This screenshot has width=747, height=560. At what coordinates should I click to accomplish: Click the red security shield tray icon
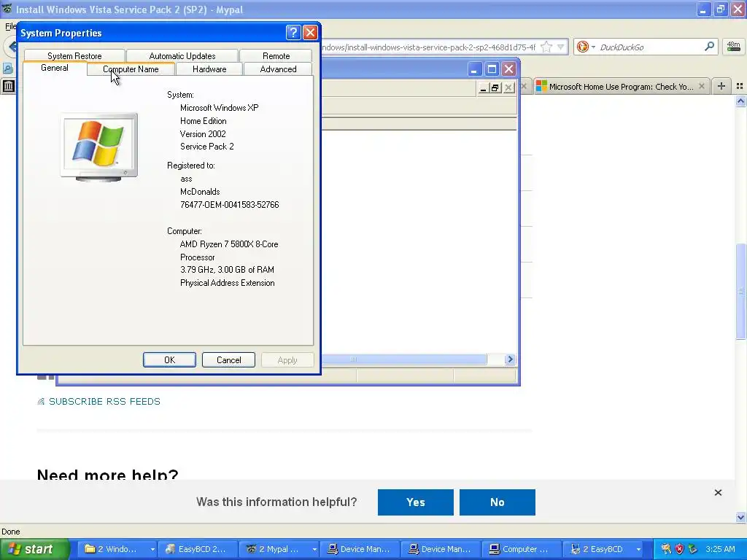click(x=679, y=549)
